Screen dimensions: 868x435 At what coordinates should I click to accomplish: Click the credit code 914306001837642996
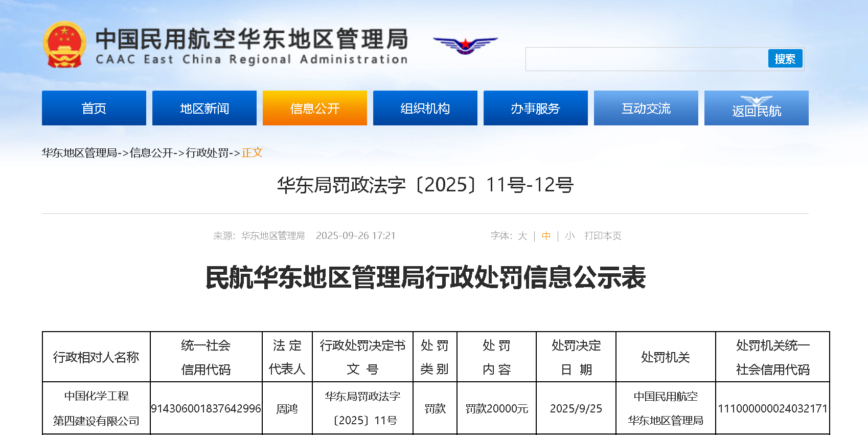coord(206,408)
